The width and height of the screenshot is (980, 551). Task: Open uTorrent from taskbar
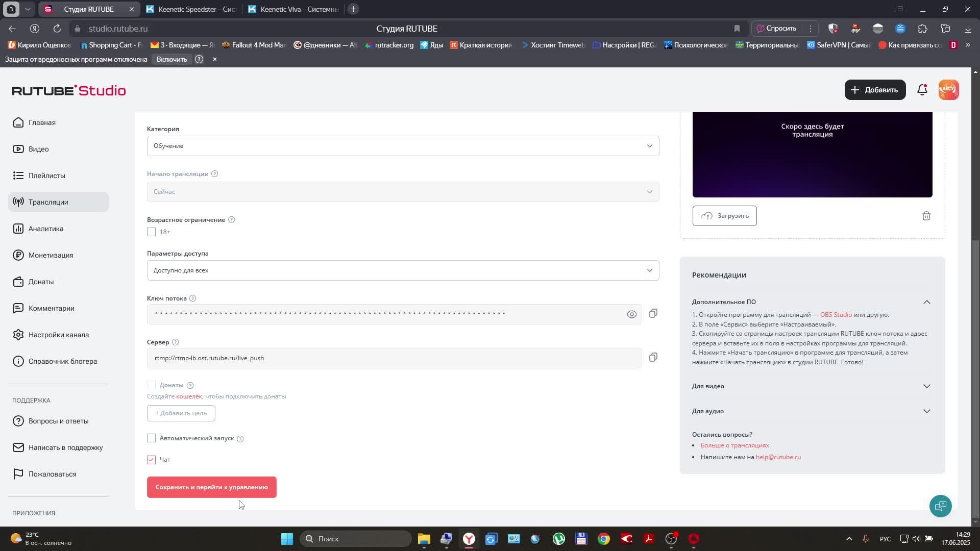coord(558,539)
